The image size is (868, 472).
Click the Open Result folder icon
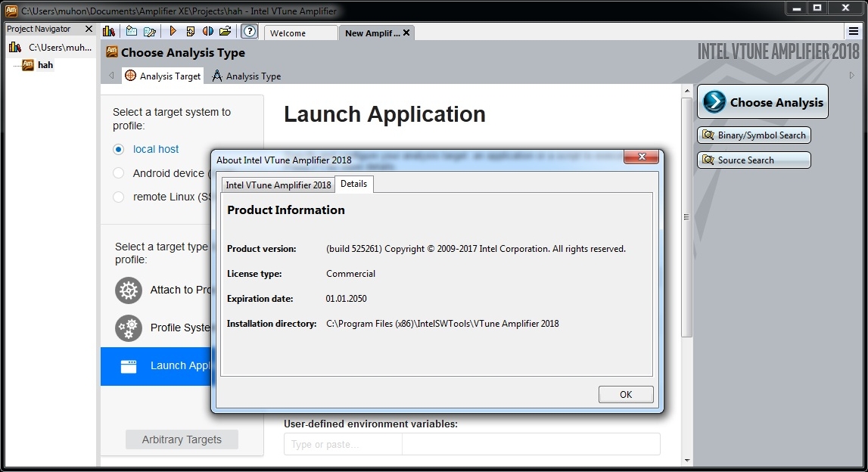point(226,31)
